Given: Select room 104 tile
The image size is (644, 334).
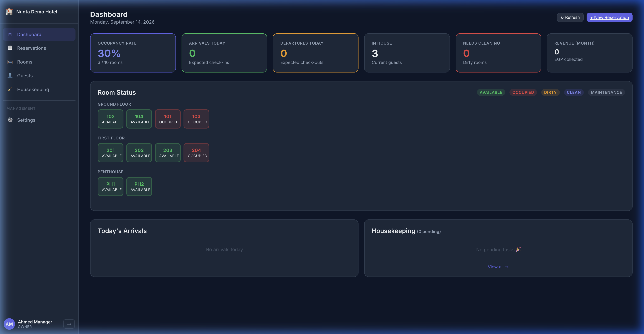Looking at the screenshot, I should [x=139, y=119].
